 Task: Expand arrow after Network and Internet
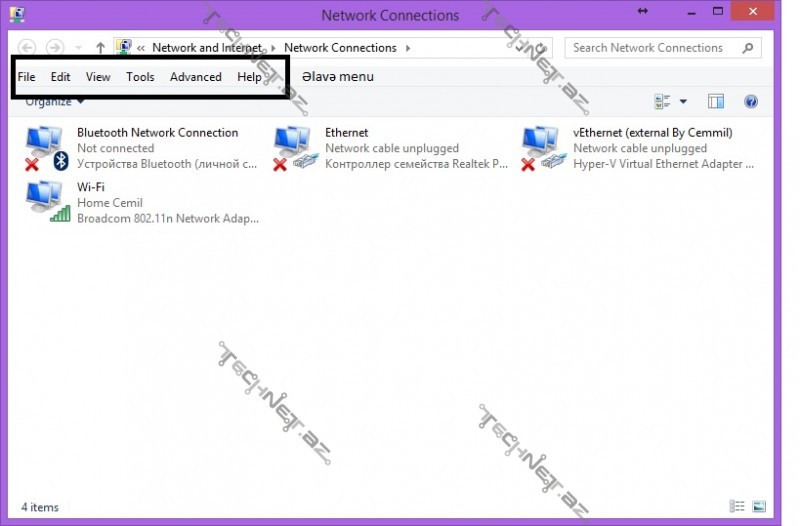pos(273,48)
